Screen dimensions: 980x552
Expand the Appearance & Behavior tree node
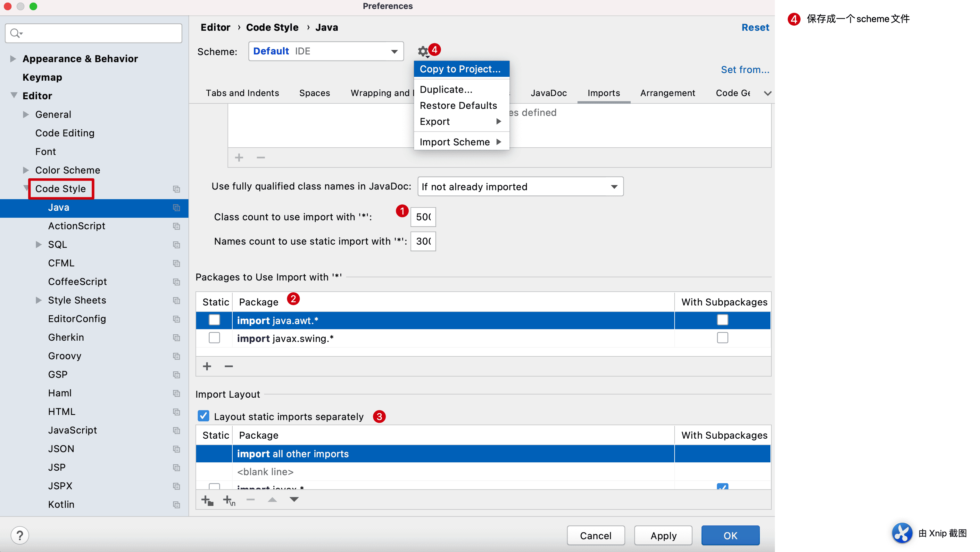click(13, 59)
